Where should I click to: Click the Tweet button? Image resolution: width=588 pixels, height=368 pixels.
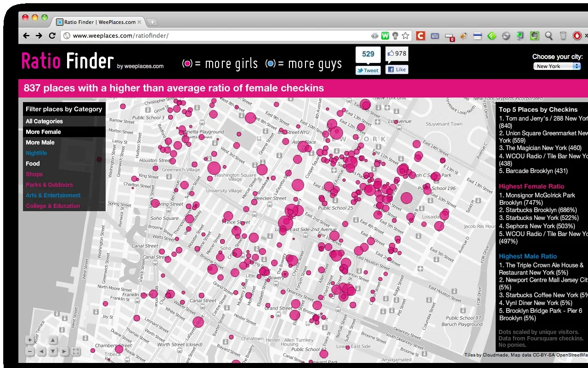tap(368, 70)
